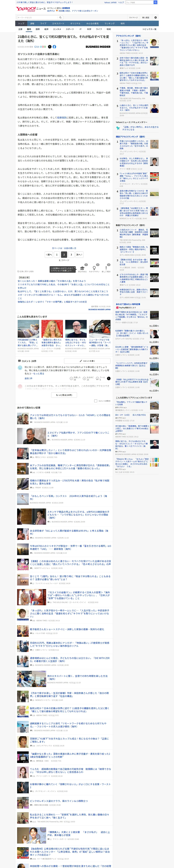Select スポーツ category

click(70, 29)
